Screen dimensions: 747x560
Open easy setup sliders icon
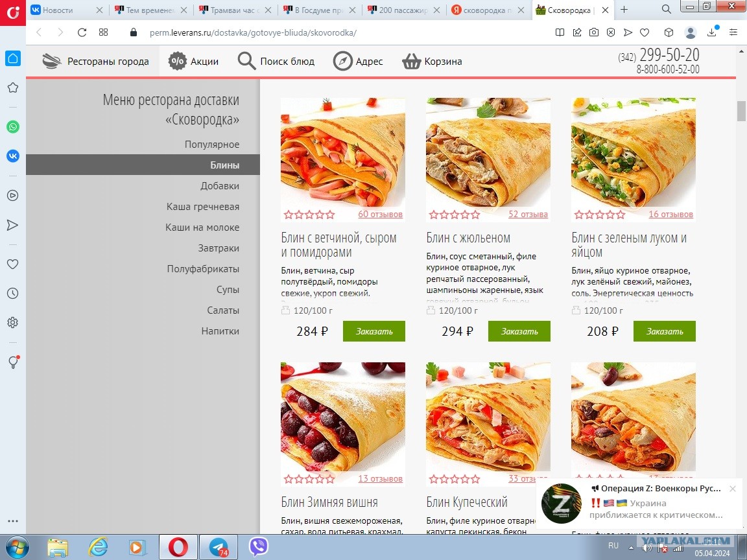tap(733, 32)
